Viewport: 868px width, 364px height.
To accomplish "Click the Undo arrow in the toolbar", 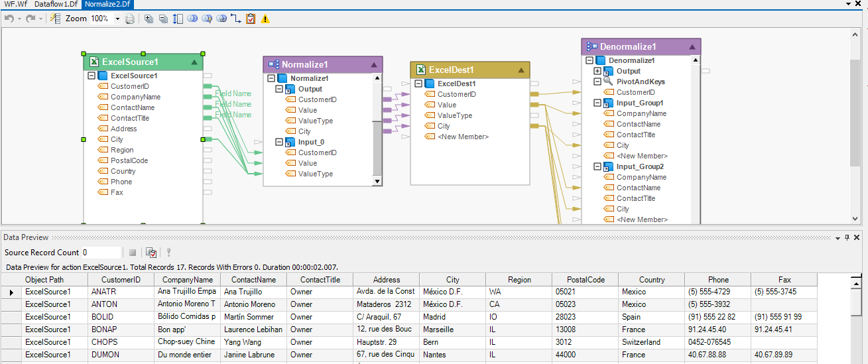I will tap(9, 19).
